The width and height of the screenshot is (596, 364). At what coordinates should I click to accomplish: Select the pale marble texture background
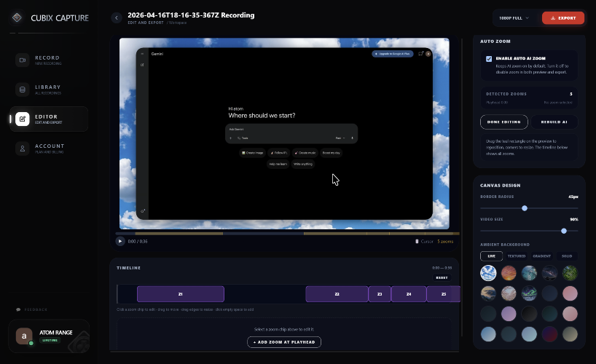[x=509, y=293]
